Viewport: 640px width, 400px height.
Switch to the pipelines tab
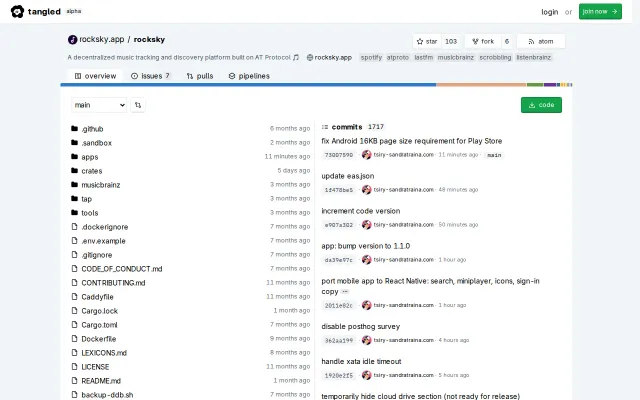tap(249, 76)
